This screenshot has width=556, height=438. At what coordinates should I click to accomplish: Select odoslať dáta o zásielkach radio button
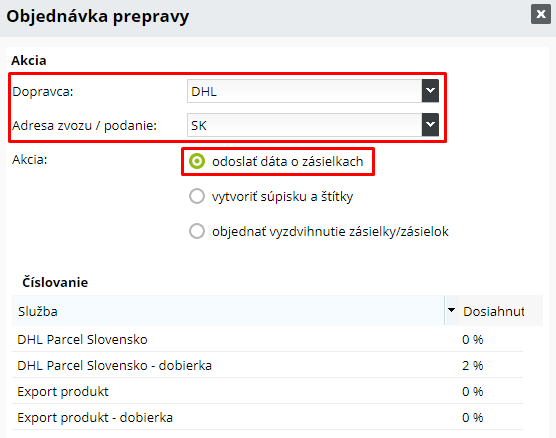(x=197, y=161)
